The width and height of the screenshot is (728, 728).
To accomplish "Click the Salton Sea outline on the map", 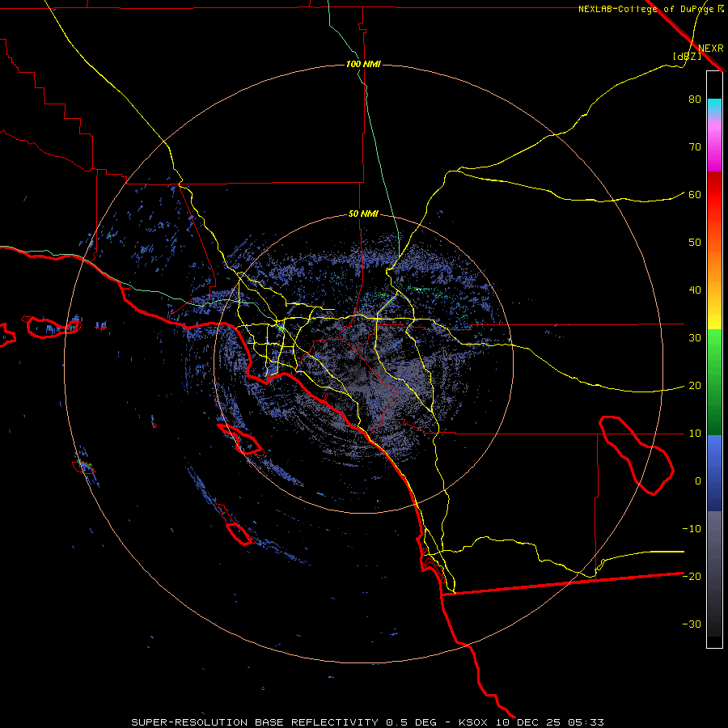I will coord(636,455).
